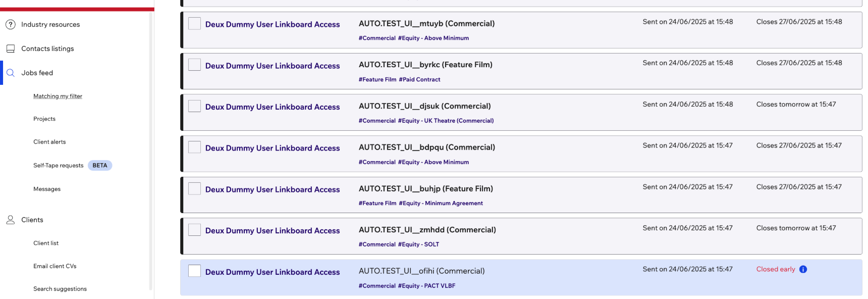Click the info icon beside Closed early
The image size is (868, 299).
point(803,269)
